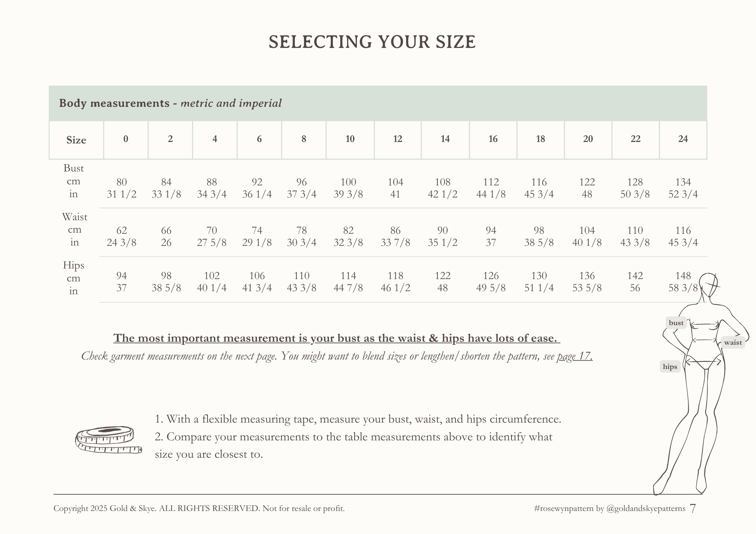Click the #rosewynpattern hashtag footer text
The image size is (756, 534).
pos(609,509)
